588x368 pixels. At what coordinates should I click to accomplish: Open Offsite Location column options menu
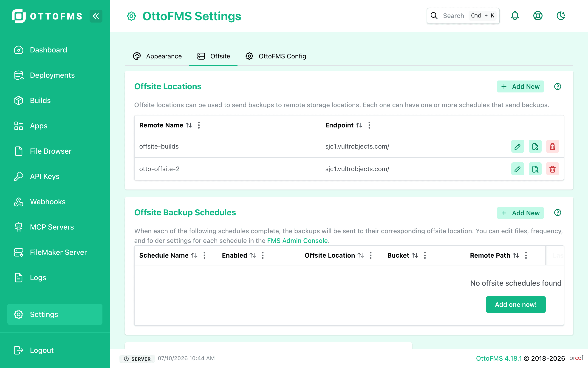pos(371,255)
